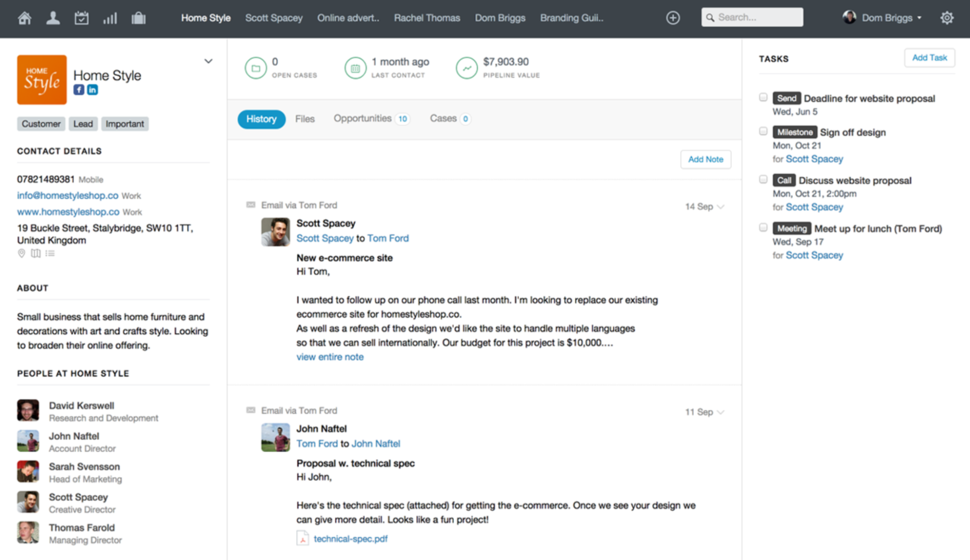Click the Add Note button
The image size is (970, 560).
[x=706, y=160]
